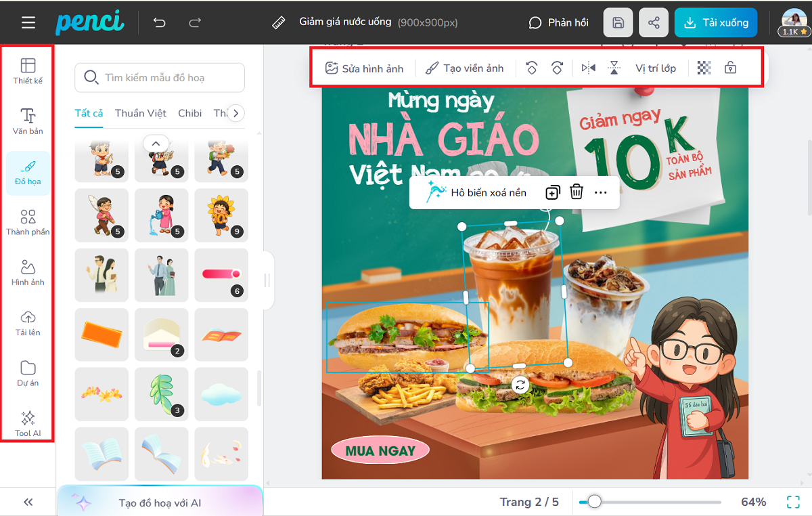Viewport: 812px width, 516px height.
Task: Click the undo arrow icon
Action: point(160,22)
